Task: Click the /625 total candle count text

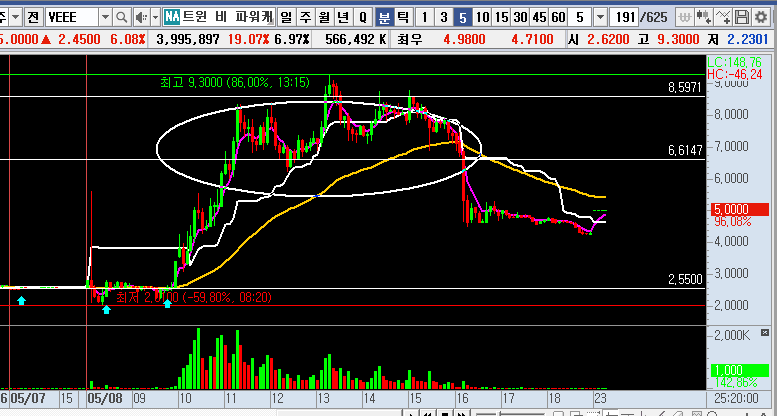Action: 654,18
